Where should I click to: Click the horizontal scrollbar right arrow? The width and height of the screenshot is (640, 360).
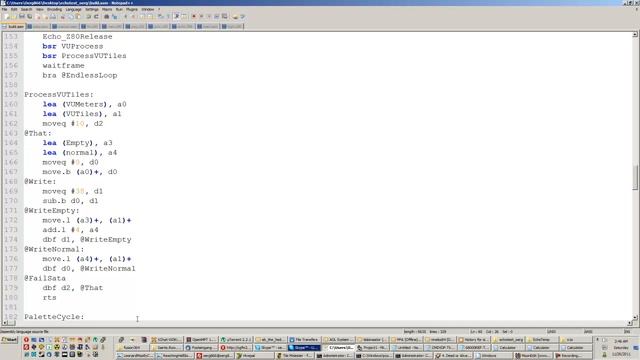click(x=629, y=323)
